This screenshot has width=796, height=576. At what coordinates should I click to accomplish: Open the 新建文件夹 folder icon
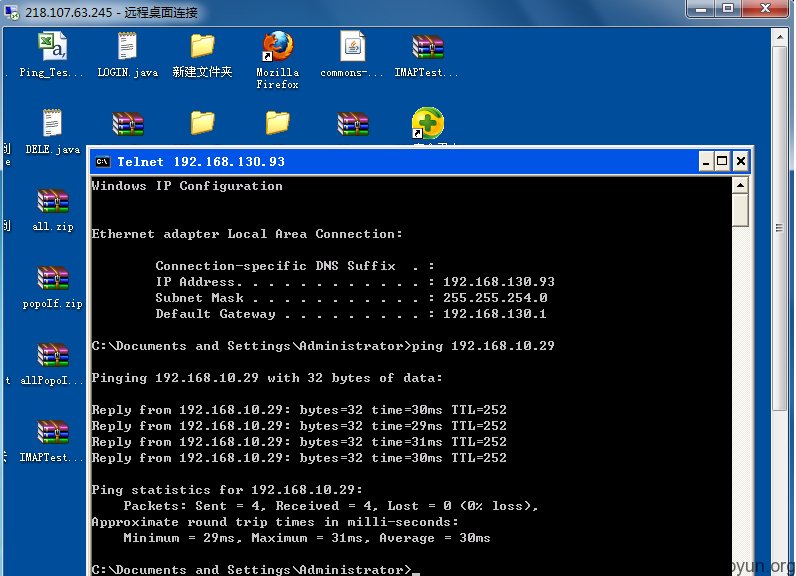click(202, 46)
